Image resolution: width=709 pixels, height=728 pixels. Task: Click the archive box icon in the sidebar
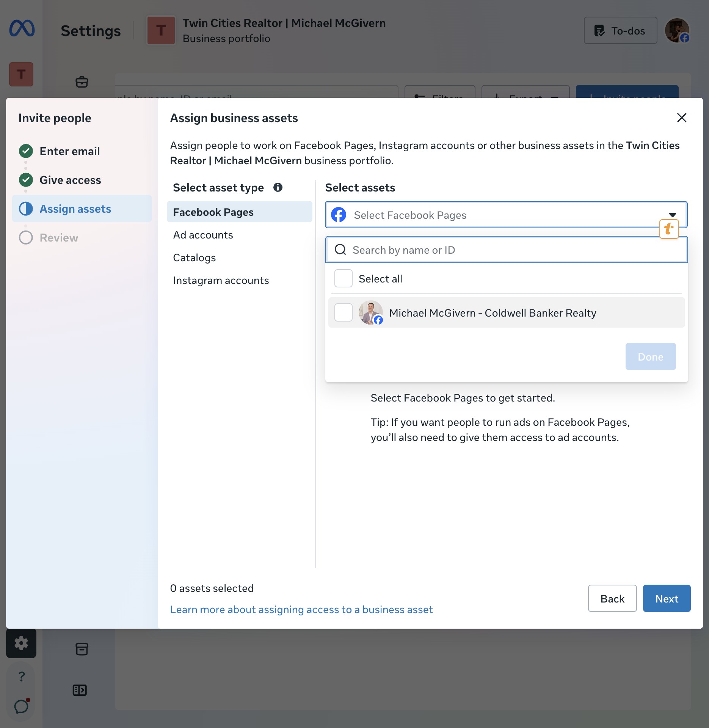tap(82, 649)
